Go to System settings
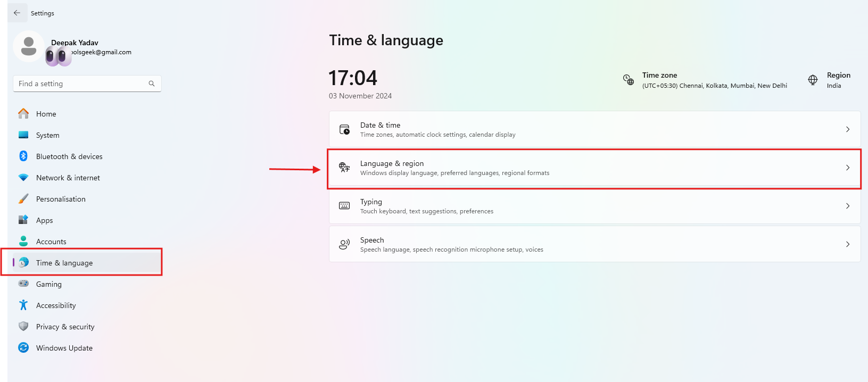This screenshot has width=868, height=382. [x=87, y=135]
